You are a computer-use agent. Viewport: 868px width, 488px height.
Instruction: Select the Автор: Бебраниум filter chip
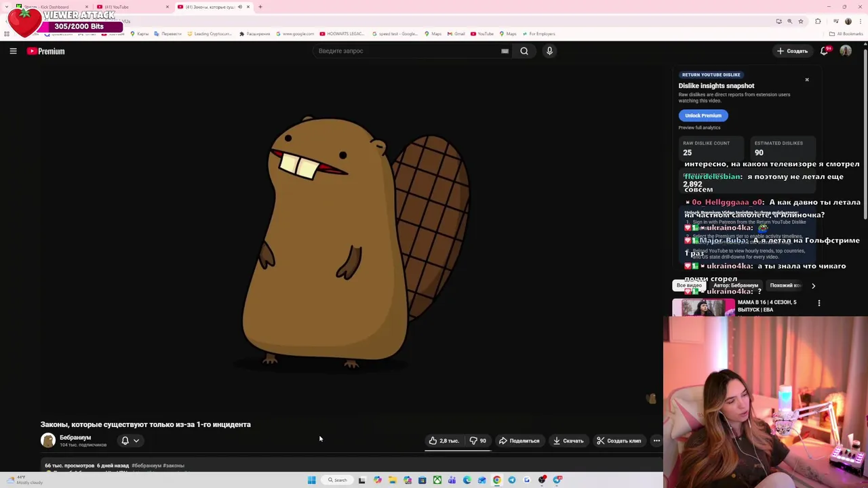point(736,285)
